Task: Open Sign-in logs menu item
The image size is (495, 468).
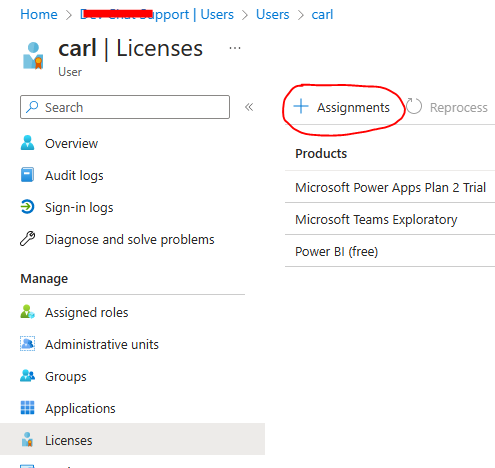Action: (x=79, y=207)
